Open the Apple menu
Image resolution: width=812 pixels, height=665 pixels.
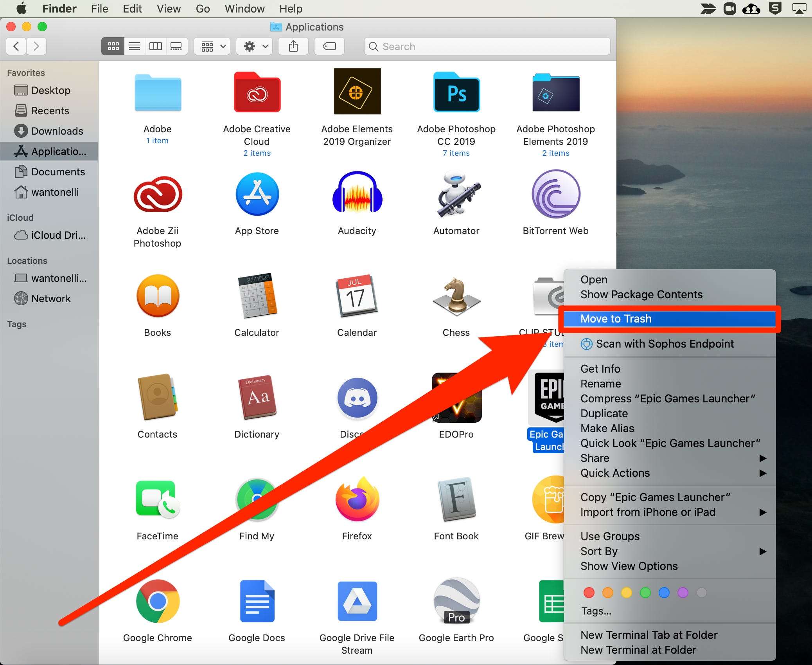21,8
